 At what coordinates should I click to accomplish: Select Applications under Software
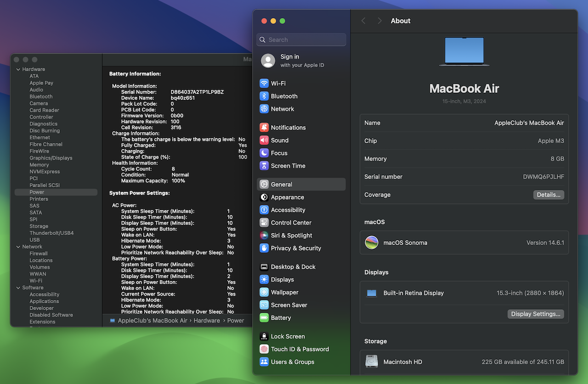tap(44, 301)
